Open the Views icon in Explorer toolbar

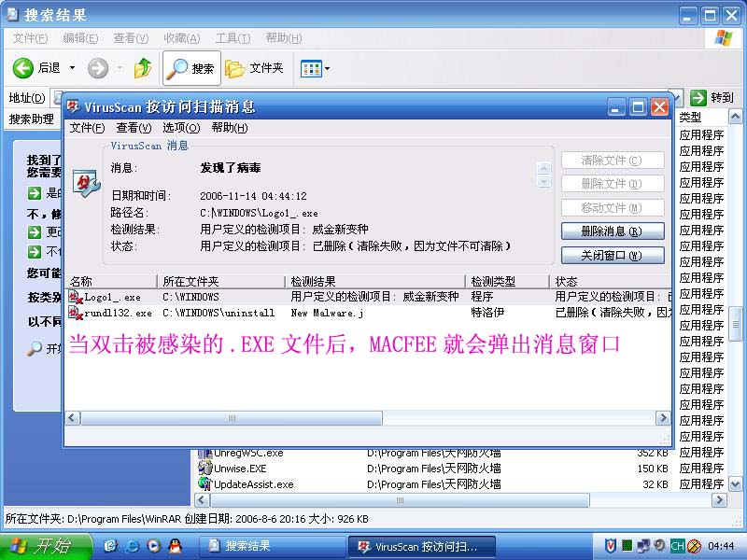[311, 69]
